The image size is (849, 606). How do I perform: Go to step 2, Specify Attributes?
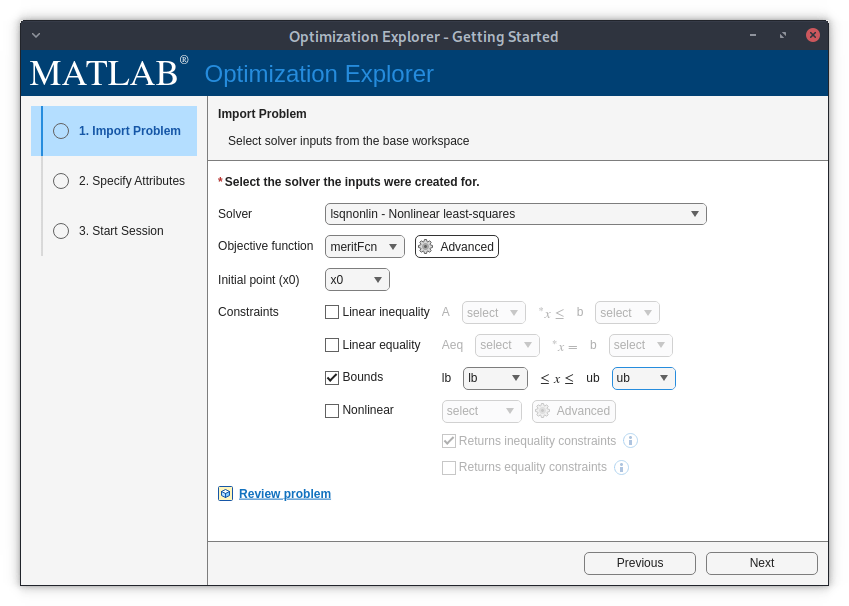(131, 181)
